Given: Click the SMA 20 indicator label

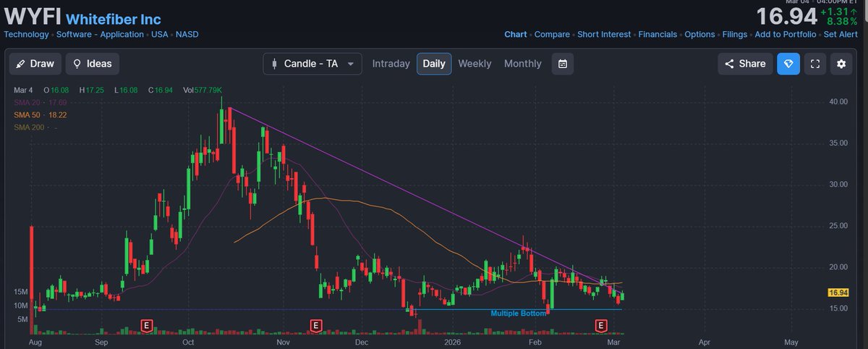Looking at the screenshot, I should point(40,103).
